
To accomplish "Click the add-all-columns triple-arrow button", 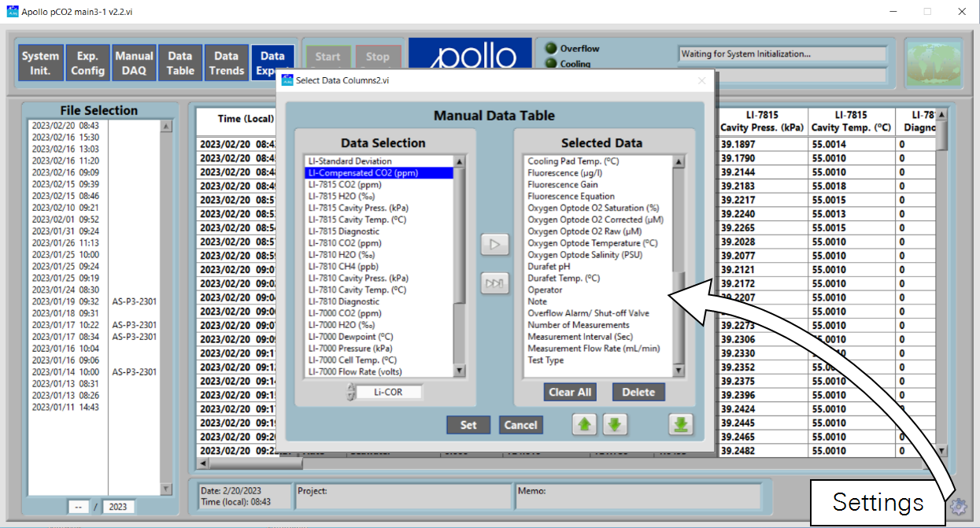I will pos(494,283).
